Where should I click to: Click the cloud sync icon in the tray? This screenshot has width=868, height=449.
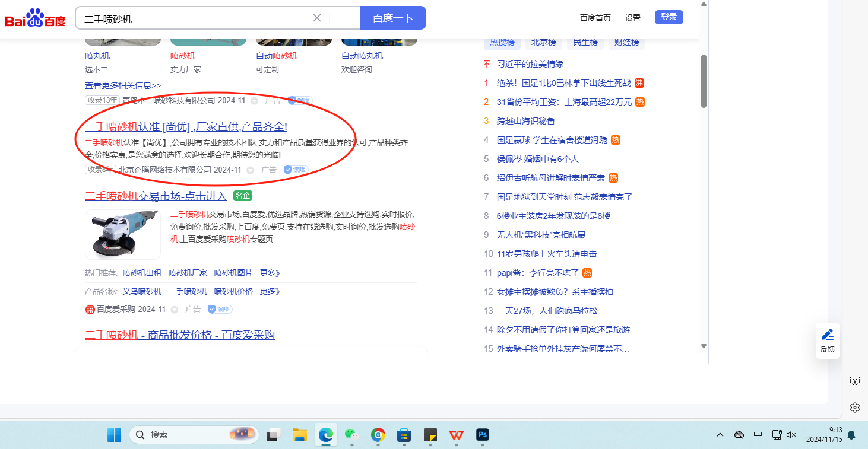click(x=739, y=435)
